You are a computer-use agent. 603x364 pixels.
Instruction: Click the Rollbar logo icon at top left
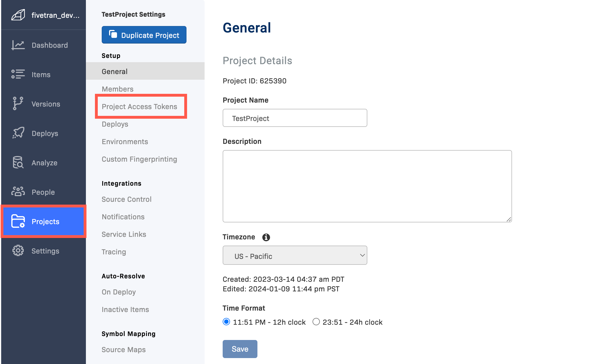coord(18,15)
